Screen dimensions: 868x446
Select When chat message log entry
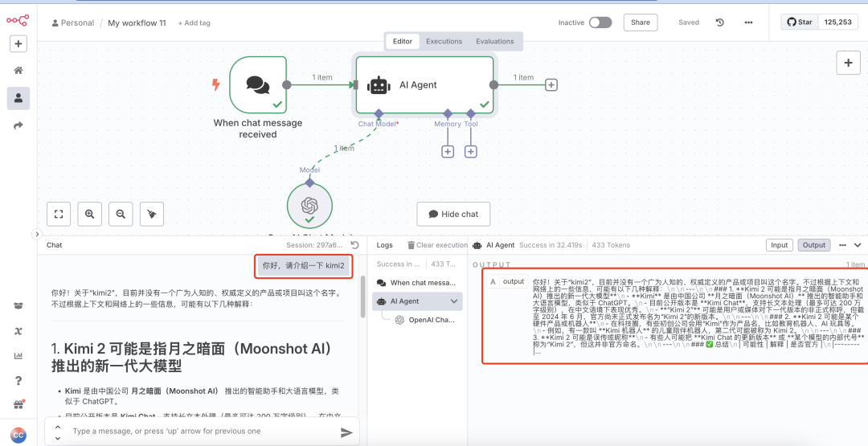point(417,283)
